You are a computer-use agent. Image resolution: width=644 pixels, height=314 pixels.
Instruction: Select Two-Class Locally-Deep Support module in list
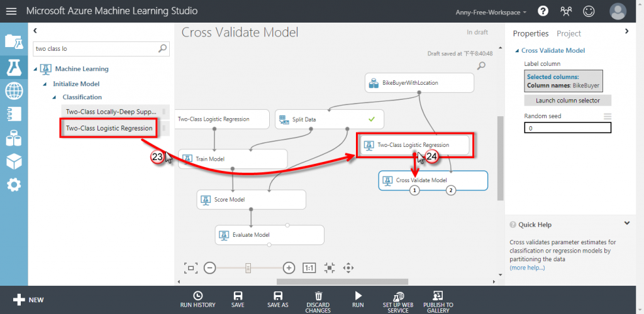click(x=115, y=111)
